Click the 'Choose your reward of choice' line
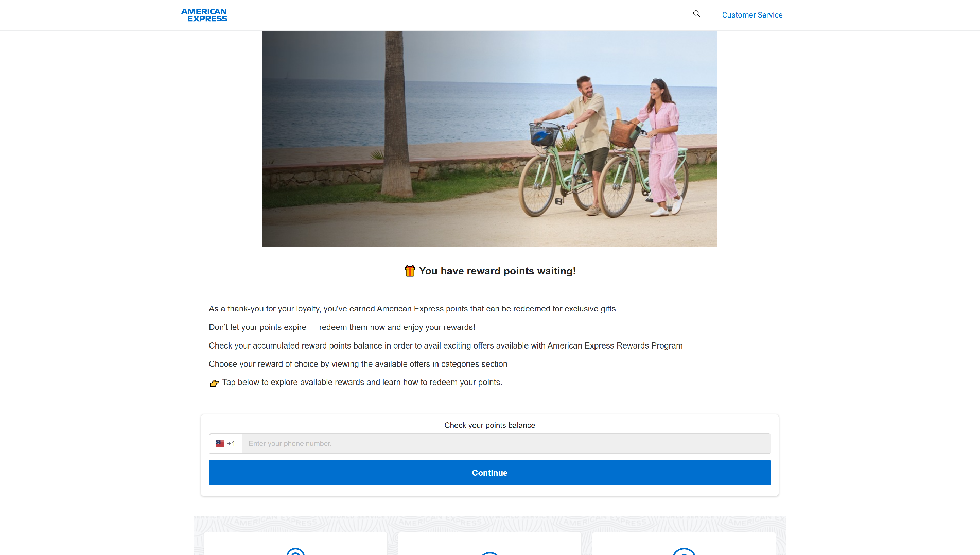The height and width of the screenshot is (555, 980). (x=358, y=364)
